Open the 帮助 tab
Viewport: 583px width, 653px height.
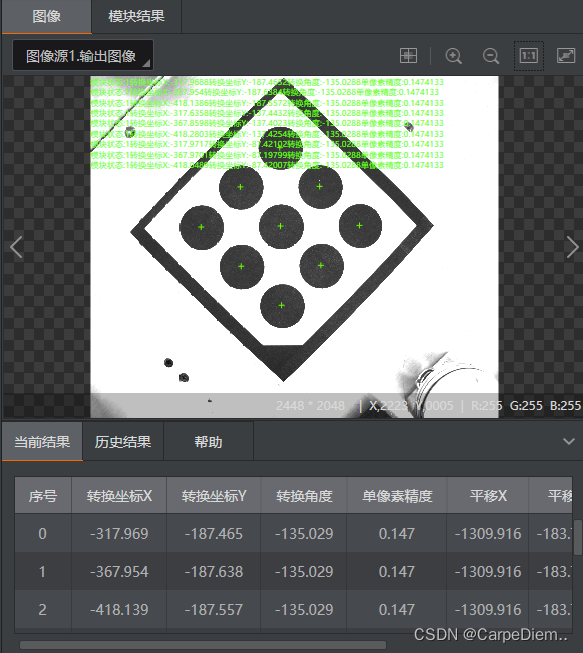[208, 441]
